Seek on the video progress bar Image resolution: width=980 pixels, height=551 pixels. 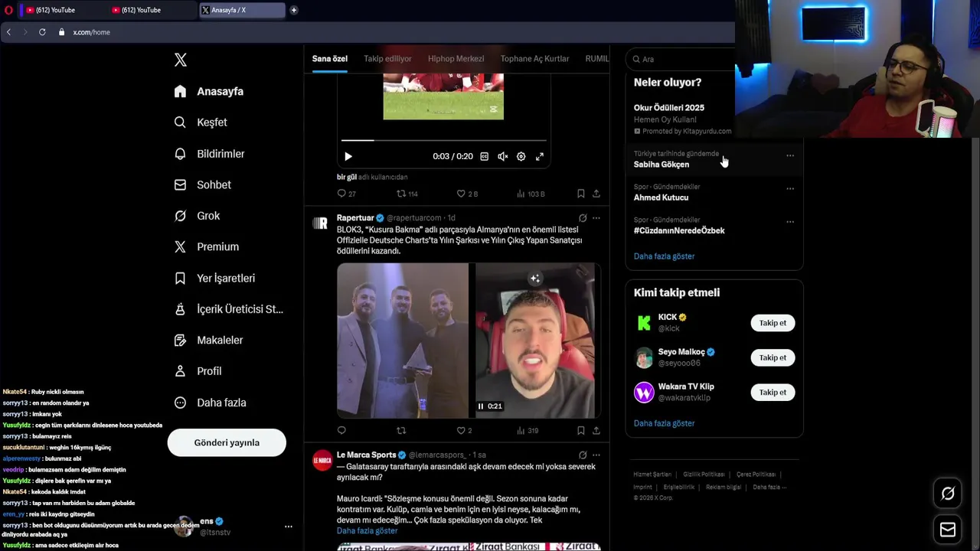click(x=443, y=140)
